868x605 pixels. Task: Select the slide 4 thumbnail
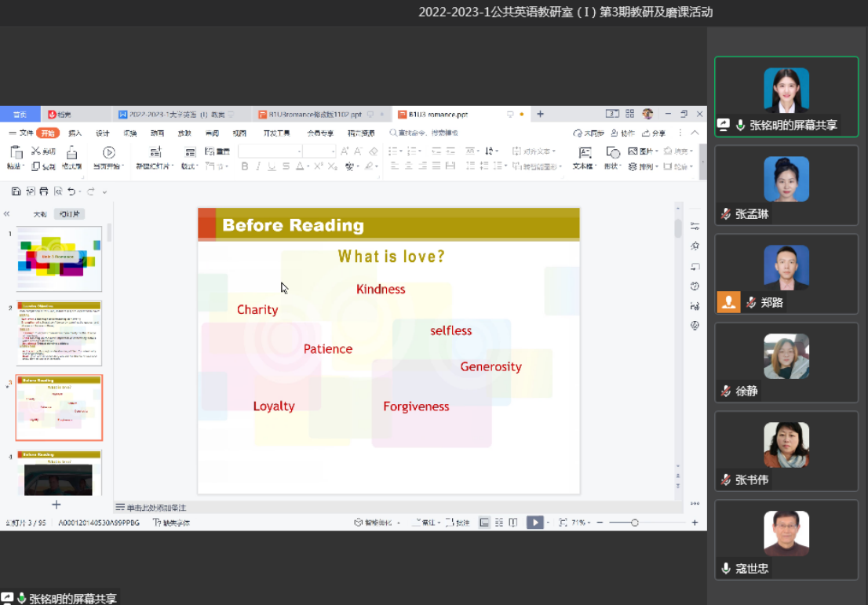click(59, 472)
